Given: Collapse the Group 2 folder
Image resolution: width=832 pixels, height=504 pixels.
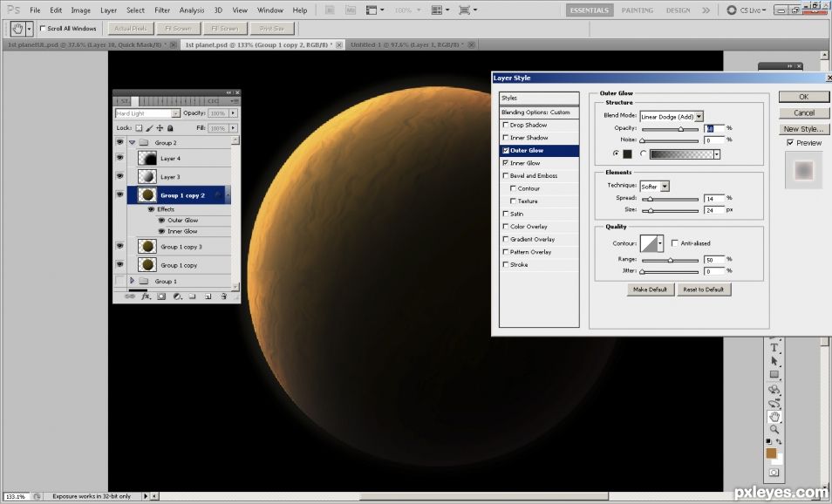Looking at the screenshot, I should (x=132, y=143).
